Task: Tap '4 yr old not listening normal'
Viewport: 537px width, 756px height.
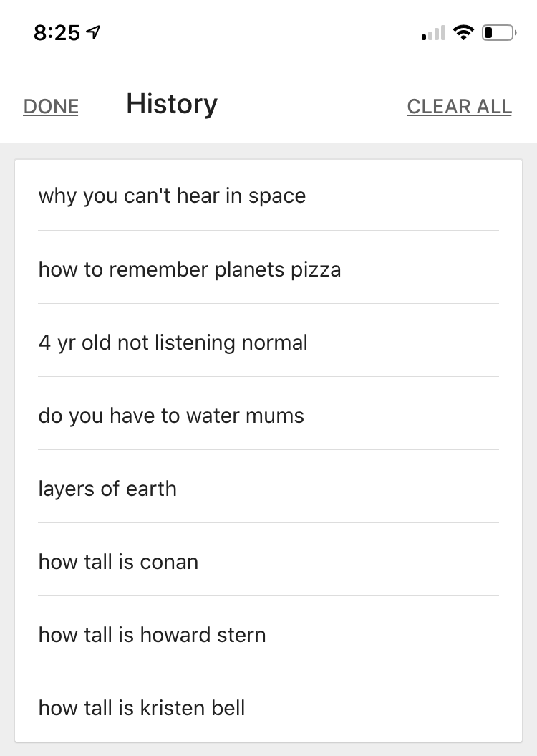Action: pyautogui.click(x=173, y=343)
